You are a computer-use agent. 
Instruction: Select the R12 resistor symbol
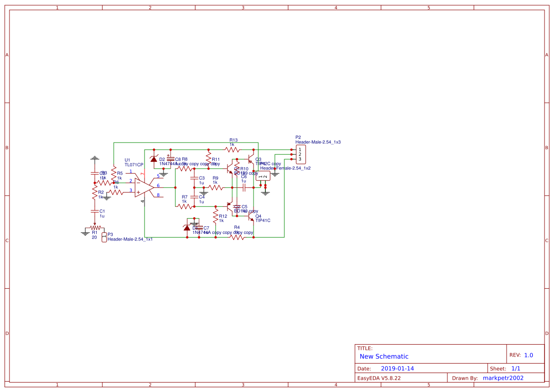216,187
